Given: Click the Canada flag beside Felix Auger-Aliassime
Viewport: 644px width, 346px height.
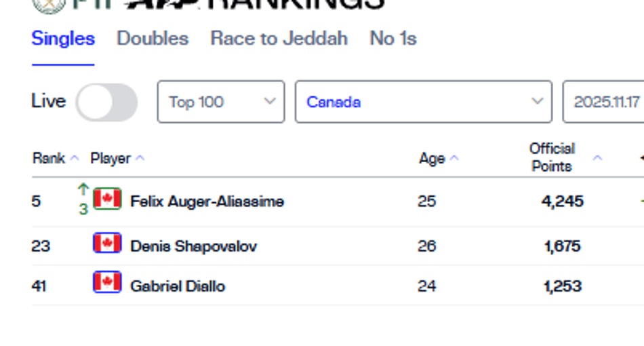Looking at the screenshot, I should pyautogui.click(x=107, y=199).
